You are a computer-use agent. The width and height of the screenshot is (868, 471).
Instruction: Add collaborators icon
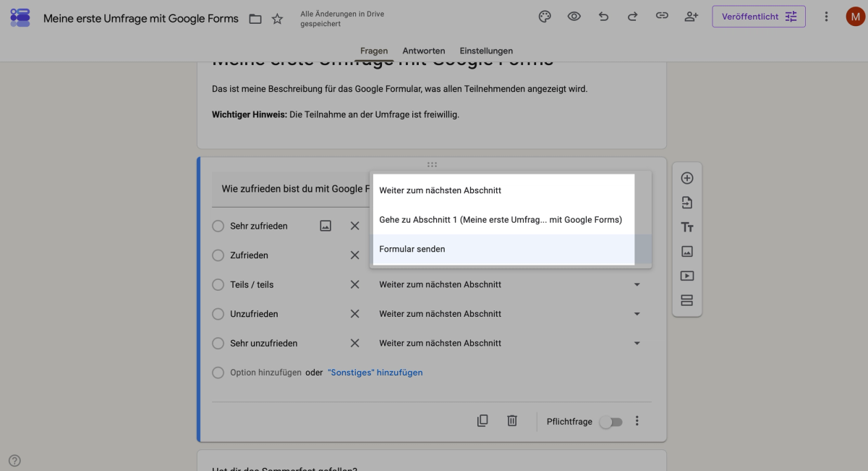tap(691, 17)
